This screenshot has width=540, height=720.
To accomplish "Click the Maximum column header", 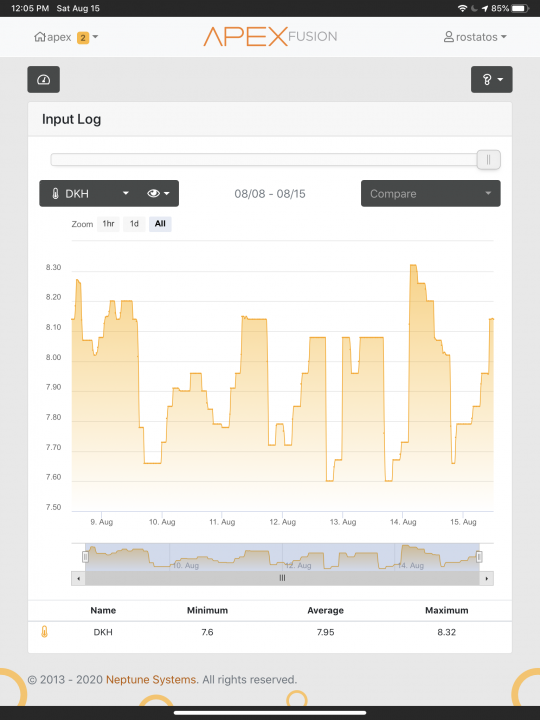I will (x=446, y=610).
